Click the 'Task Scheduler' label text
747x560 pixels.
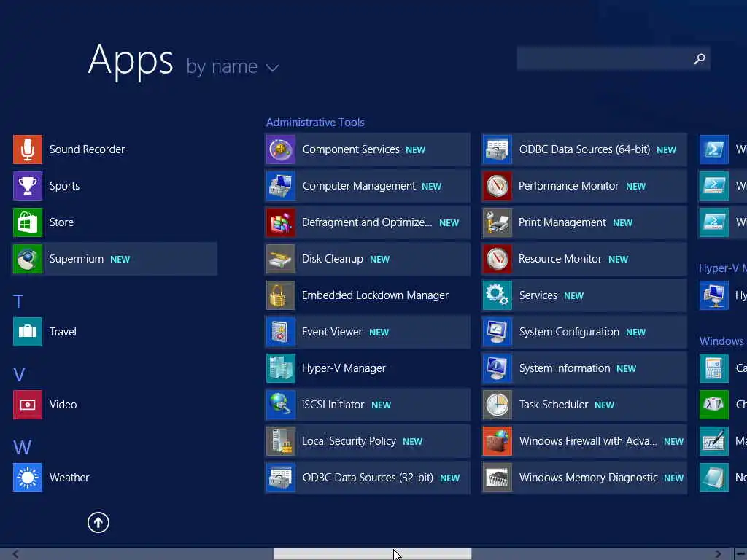pos(554,404)
